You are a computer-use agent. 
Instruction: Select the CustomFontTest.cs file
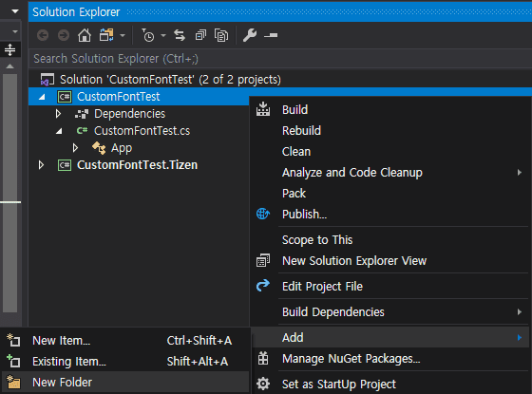click(142, 131)
